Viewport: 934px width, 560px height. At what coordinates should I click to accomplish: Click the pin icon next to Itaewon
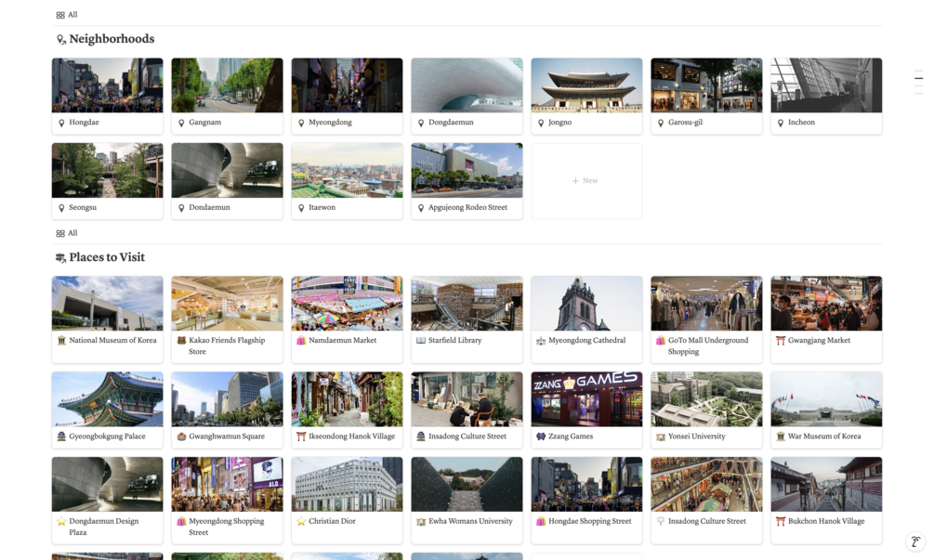[301, 208]
